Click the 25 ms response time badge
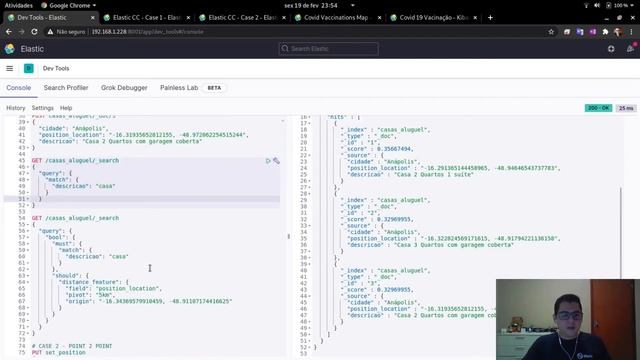 click(626, 108)
